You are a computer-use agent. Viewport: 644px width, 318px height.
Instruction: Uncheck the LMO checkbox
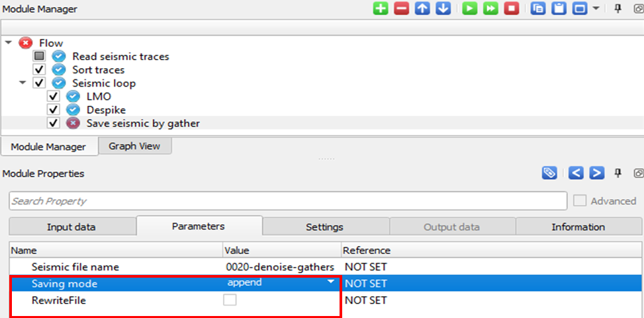[x=54, y=97]
